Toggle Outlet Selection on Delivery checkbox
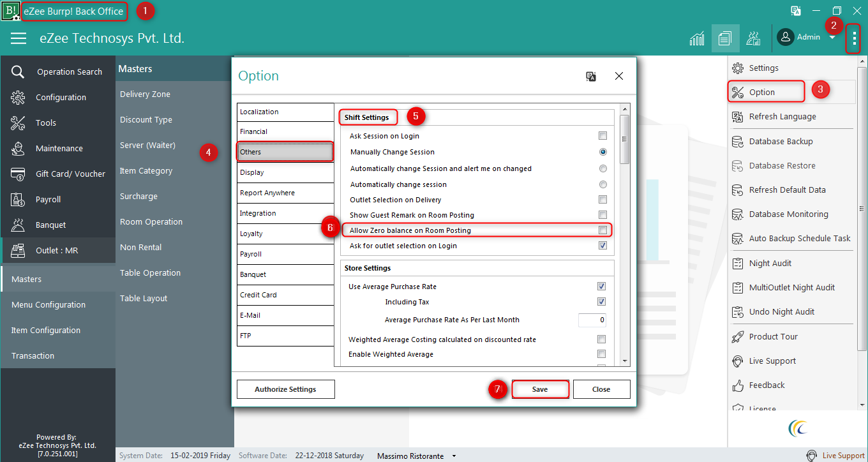The image size is (868, 462). [602, 200]
